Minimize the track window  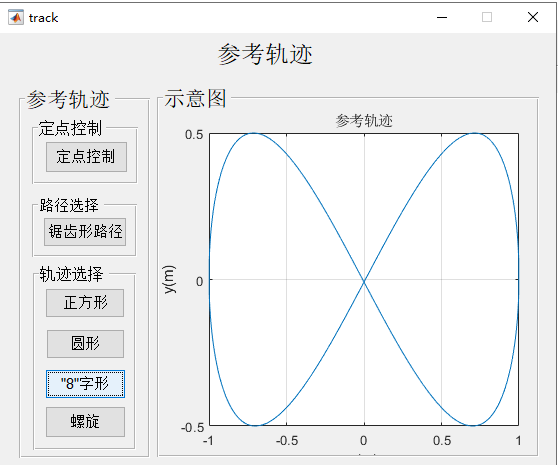coord(442,17)
